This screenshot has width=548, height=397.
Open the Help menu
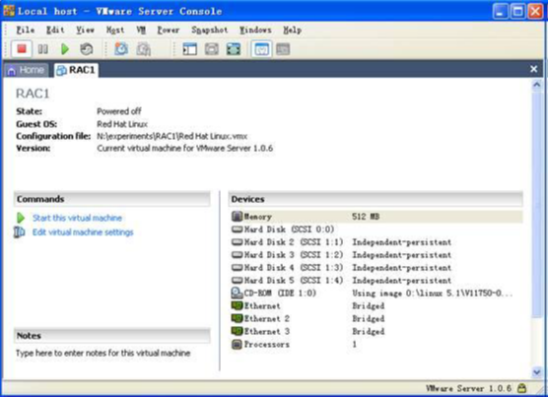292,30
